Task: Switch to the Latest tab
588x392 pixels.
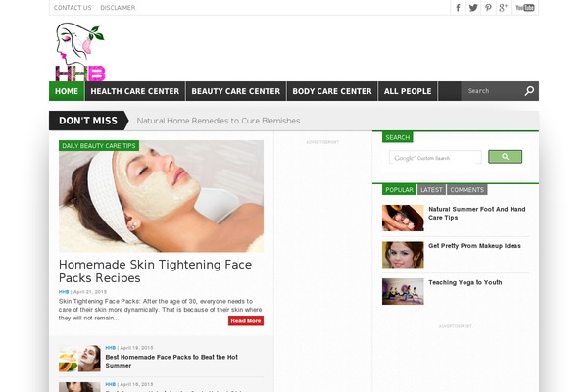Action: (432, 190)
